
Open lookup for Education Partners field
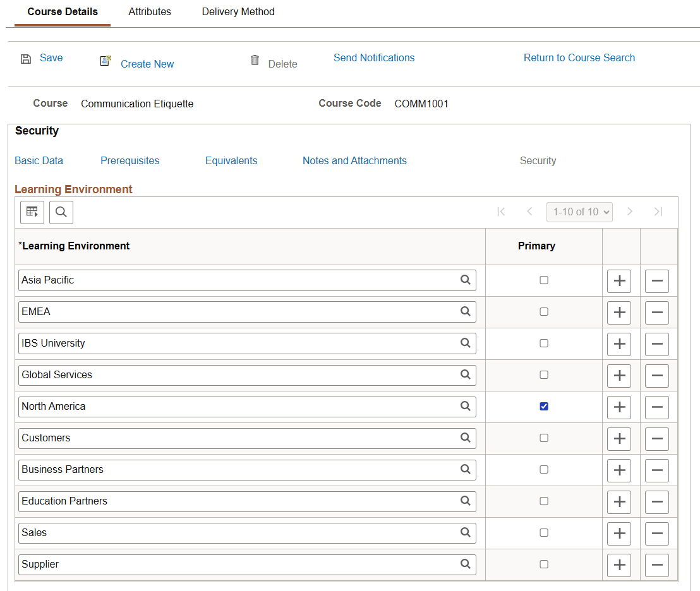[x=465, y=501]
